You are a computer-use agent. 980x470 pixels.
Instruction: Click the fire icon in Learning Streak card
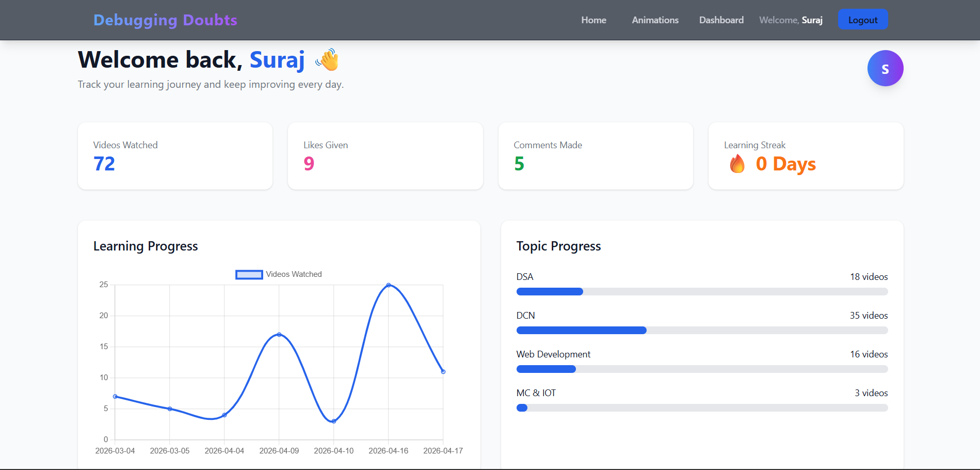point(737,164)
